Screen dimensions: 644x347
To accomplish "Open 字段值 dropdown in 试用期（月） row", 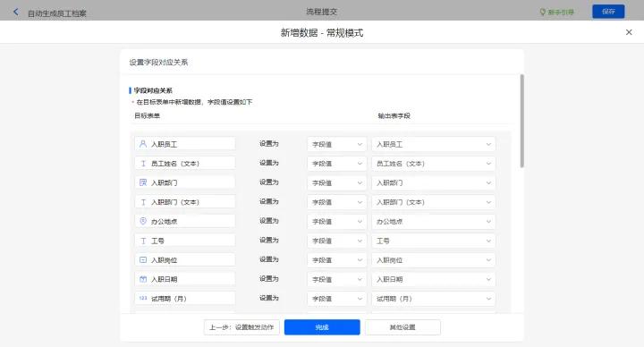I will [x=337, y=299].
